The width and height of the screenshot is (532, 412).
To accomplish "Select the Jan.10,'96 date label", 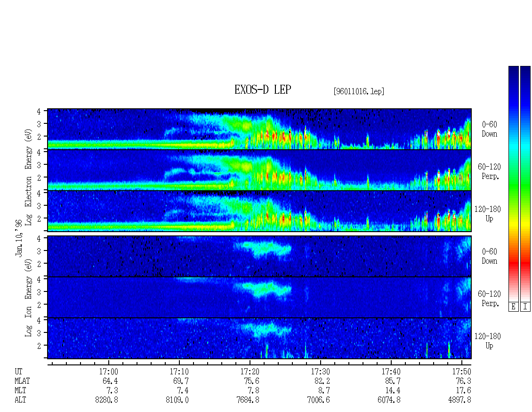I will point(19,238).
